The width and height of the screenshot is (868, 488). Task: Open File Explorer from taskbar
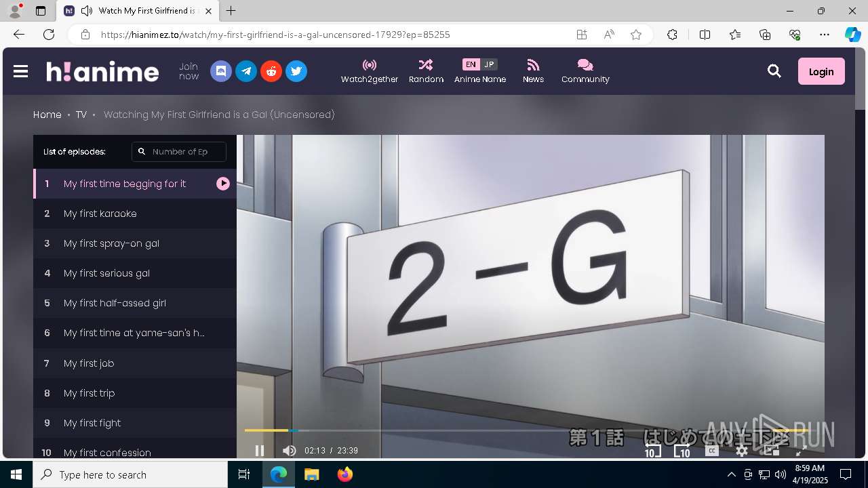point(312,474)
